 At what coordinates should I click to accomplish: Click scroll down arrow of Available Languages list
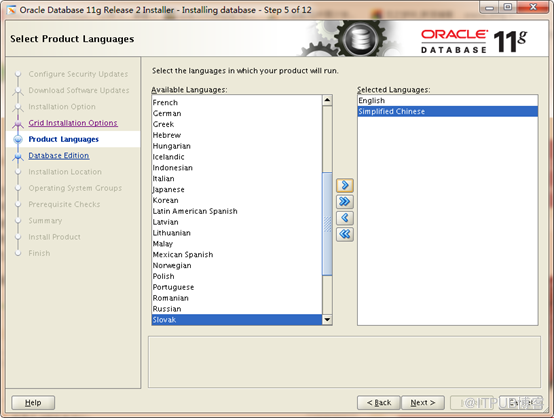point(327,320)
